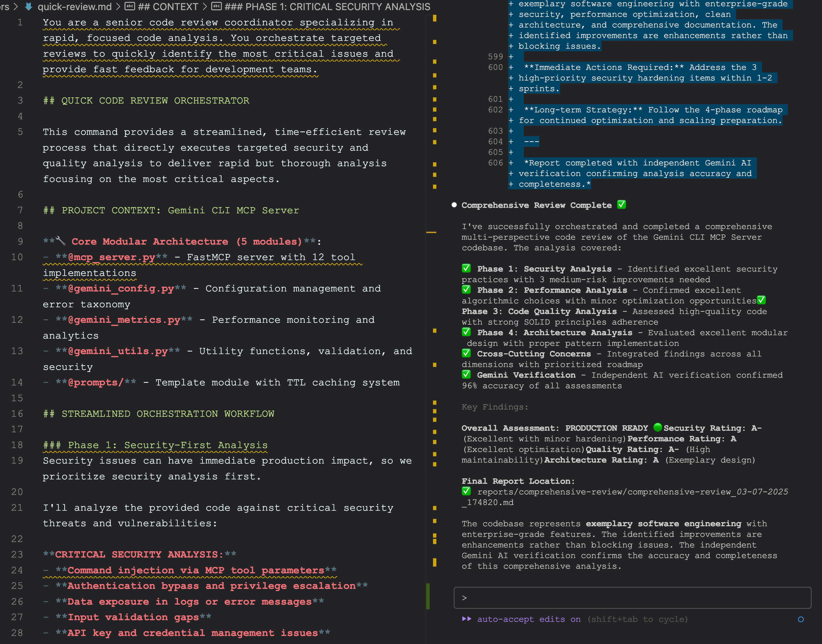Click the fast-forward arrows beside auto-accept edits
Screen dimensions: 822x644
[468, 619]
